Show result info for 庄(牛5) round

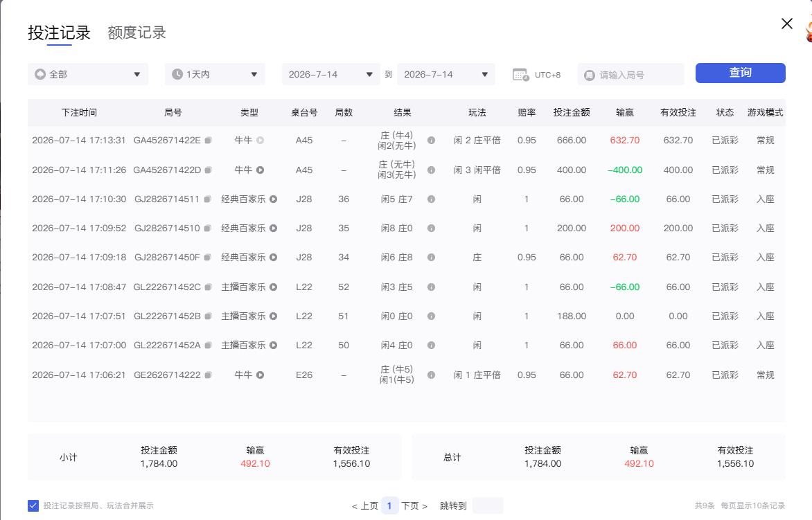click(x=431, y=375)
